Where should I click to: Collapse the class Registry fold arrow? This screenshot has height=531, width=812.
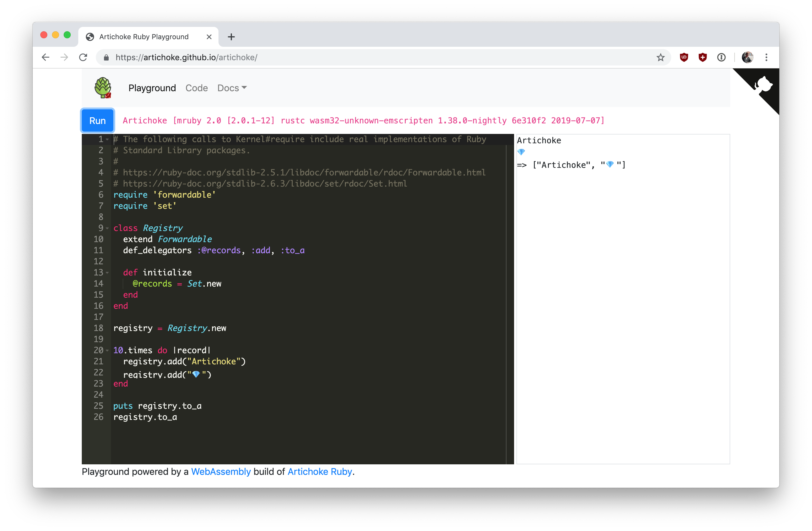(107, 228)
